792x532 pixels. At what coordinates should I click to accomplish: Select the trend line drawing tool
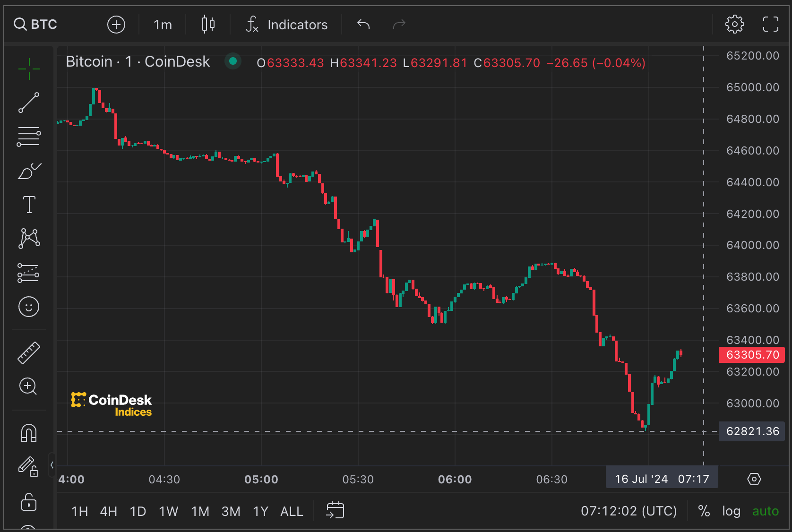click(29, 103)
